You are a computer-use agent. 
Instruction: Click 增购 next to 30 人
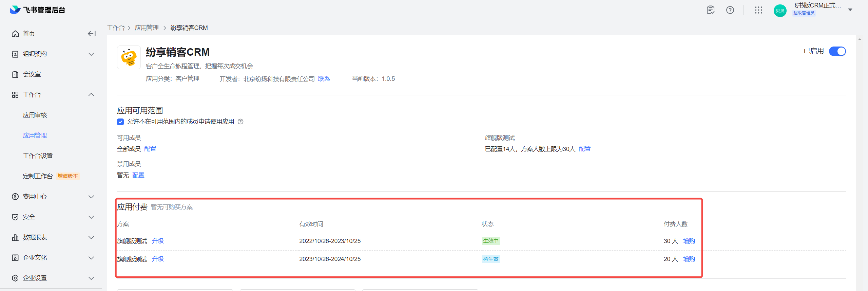[x=689, y=241]
